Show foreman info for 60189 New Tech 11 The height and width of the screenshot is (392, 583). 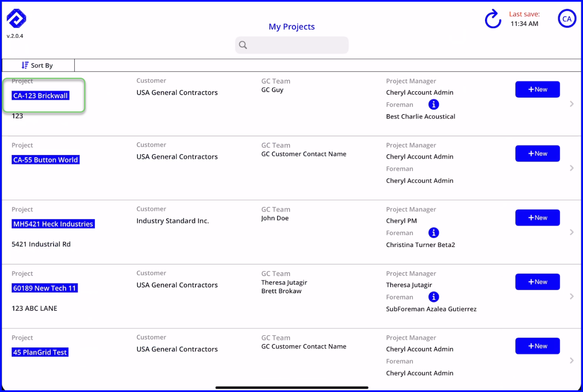click(x=434, y=297)
